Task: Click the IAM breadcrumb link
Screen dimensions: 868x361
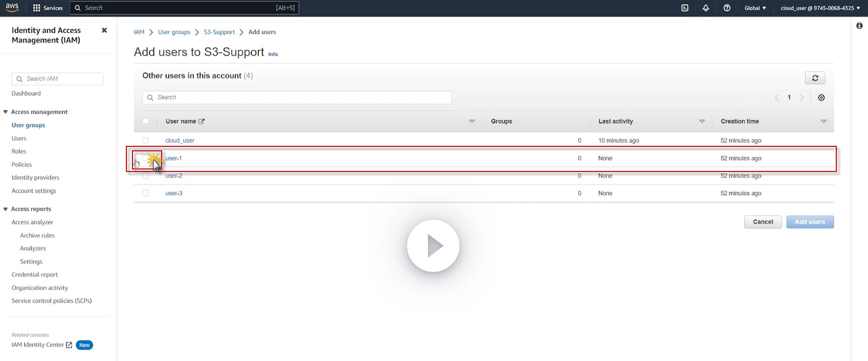Action: click(x=139, y=32)
